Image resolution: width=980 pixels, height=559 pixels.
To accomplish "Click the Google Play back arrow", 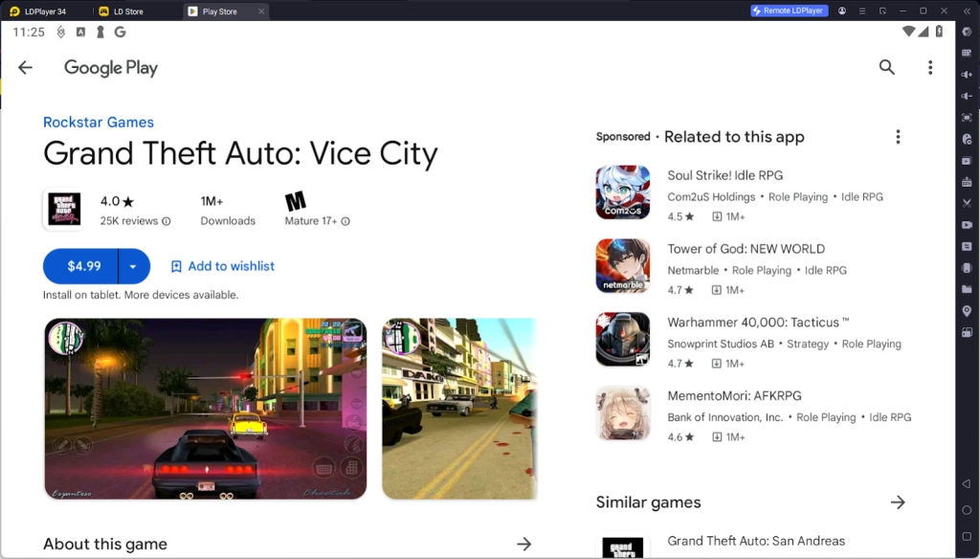I will (x=24, y=67).
